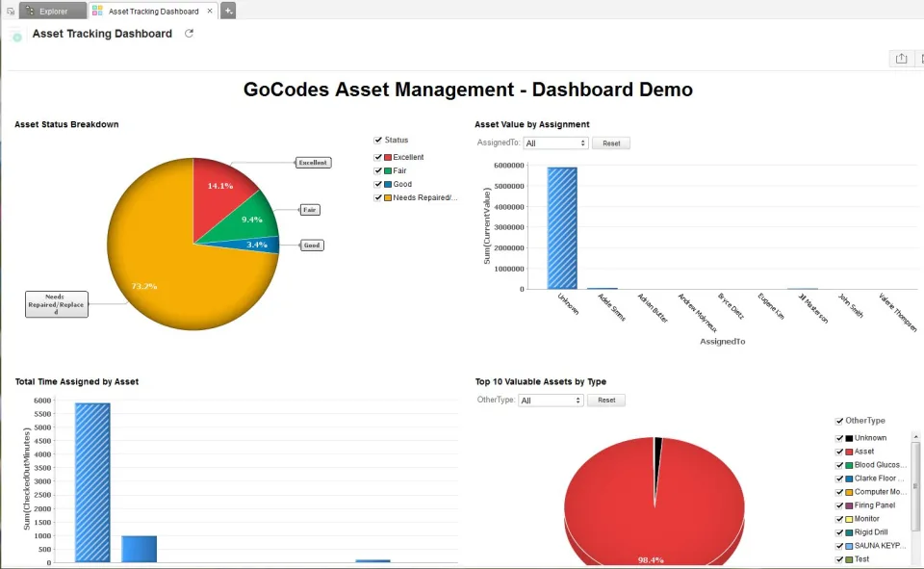Click the Good pie label callout
924x569 pixels.
(x=312, y=246)
